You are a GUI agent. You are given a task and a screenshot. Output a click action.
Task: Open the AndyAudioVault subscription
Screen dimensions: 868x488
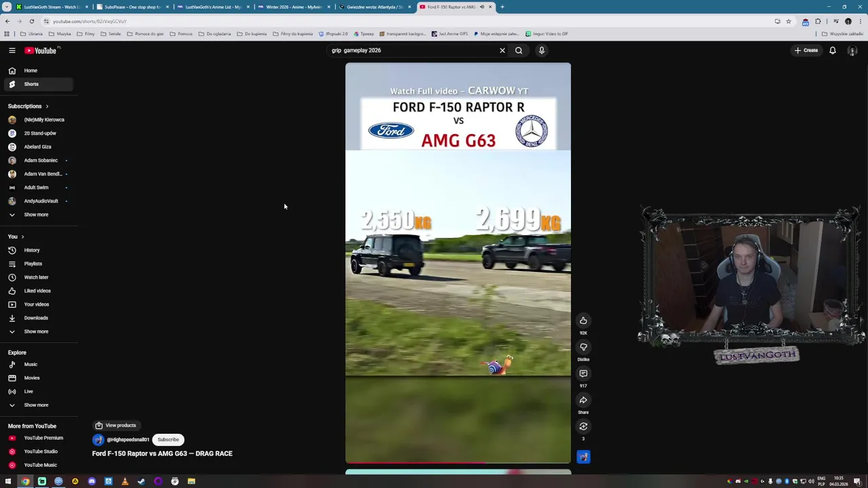pos(39,201)
